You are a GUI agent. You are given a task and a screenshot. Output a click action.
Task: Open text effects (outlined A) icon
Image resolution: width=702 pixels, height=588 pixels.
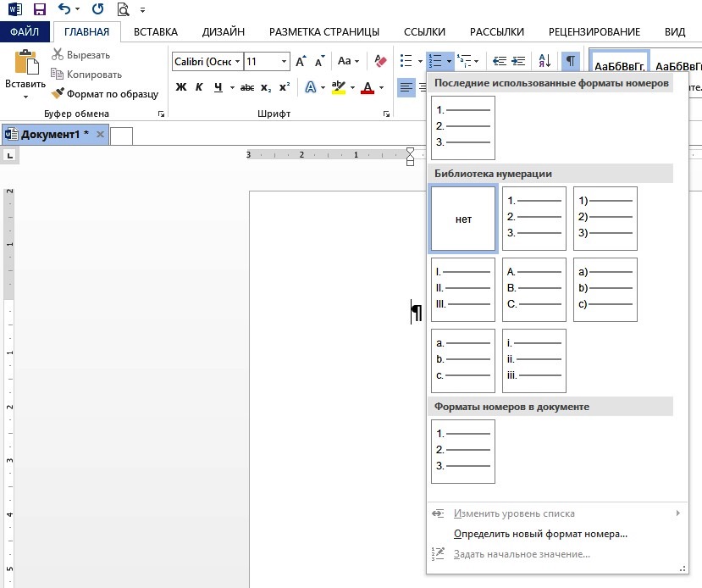[310, 87]
